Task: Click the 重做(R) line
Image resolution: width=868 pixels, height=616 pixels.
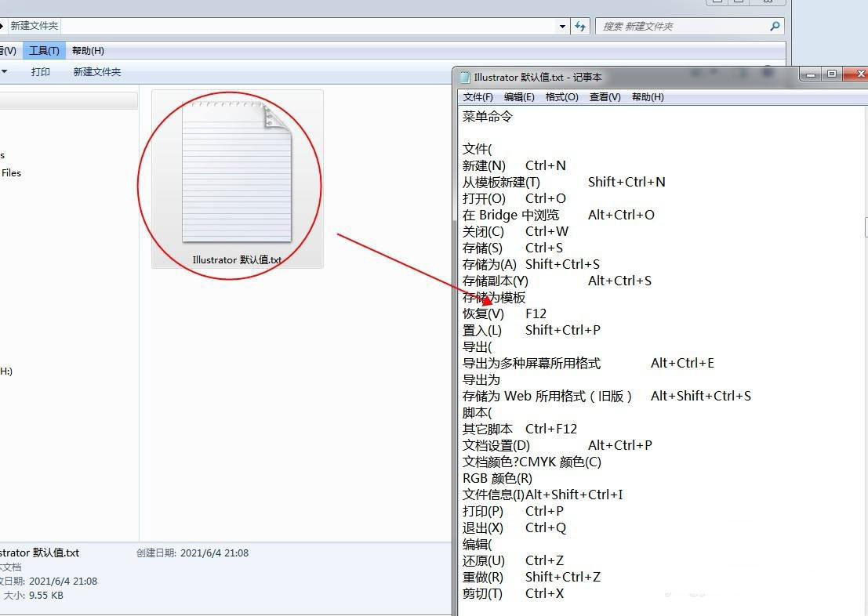Action: pyautogui.click(x=532, y=578)
